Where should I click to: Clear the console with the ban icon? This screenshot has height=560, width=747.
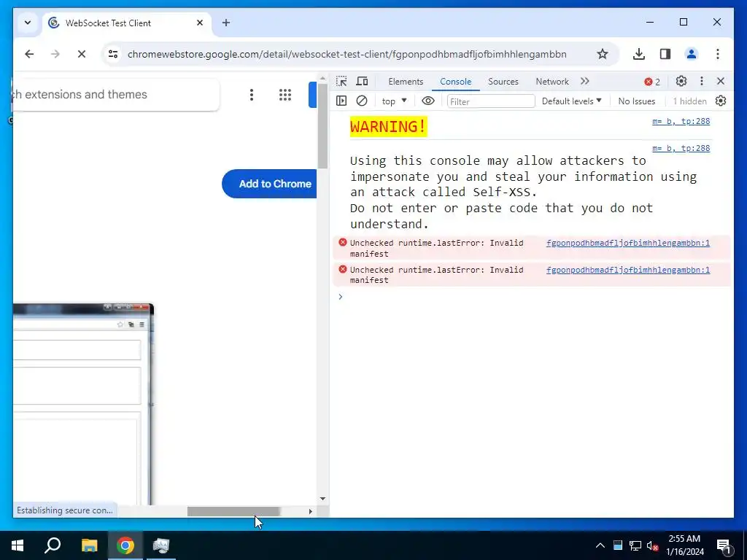click(x=362, y=101)
